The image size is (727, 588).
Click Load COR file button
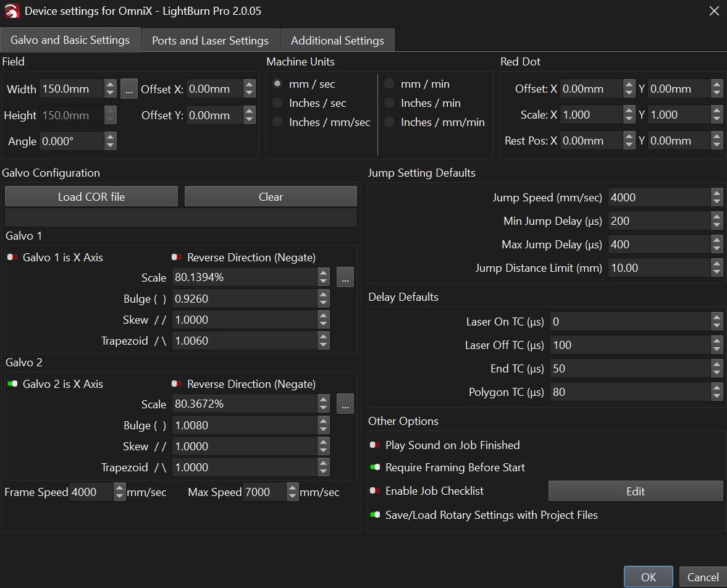click(x=91, y=197)
